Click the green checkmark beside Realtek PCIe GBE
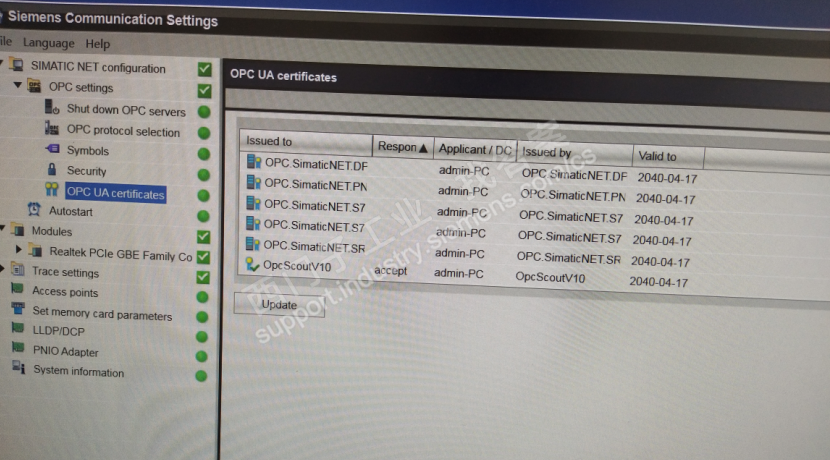This screenshot has width=830, height=460. coord(203,257)
